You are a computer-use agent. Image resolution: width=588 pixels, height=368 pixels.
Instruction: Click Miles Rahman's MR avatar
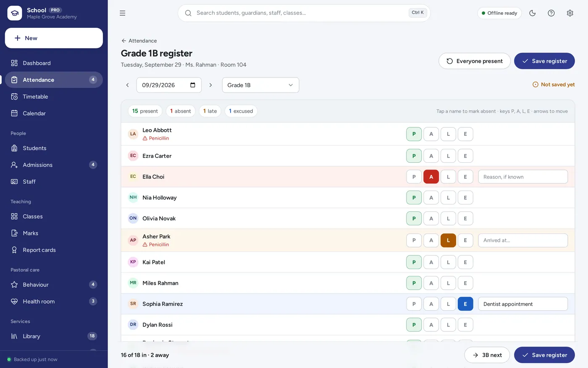pos(133,283)
